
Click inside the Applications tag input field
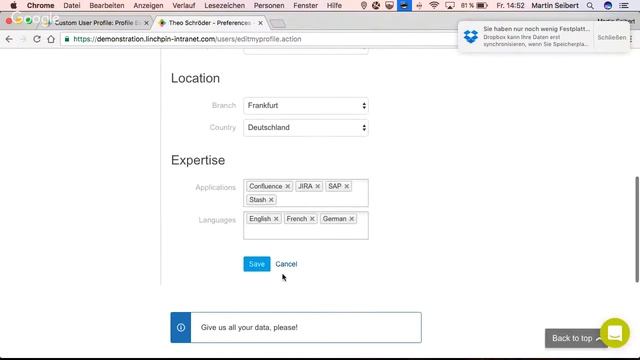pyautogui.click(x=306, y=193)
